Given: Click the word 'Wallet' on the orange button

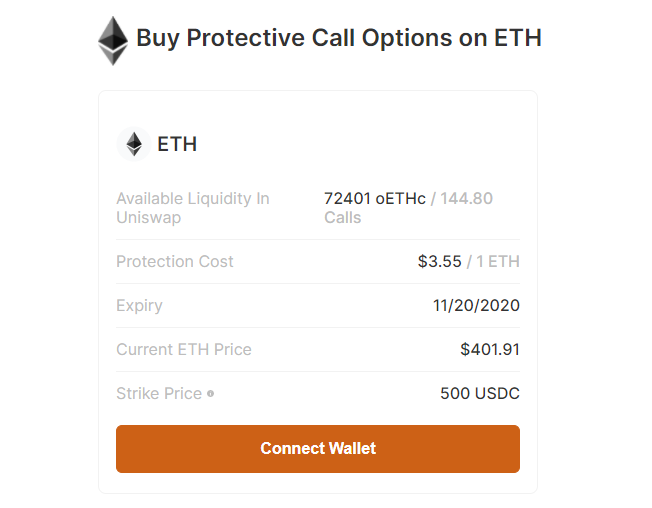Looking at the screenshot, I should (352, 449).
